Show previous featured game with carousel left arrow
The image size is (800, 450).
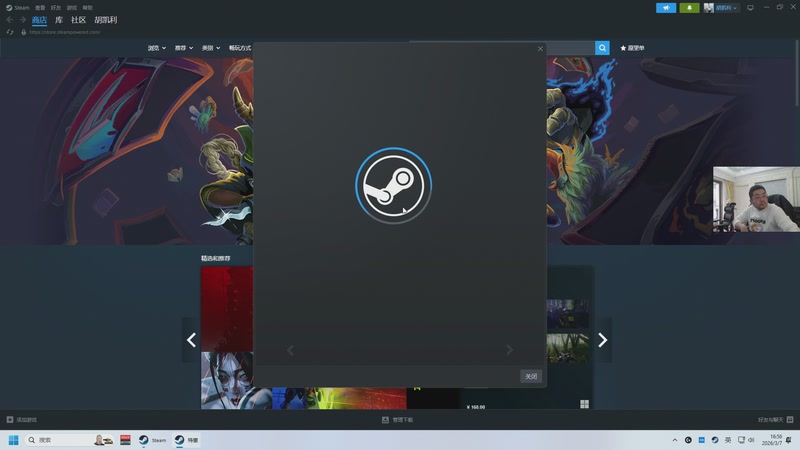(x=191, y=340)
